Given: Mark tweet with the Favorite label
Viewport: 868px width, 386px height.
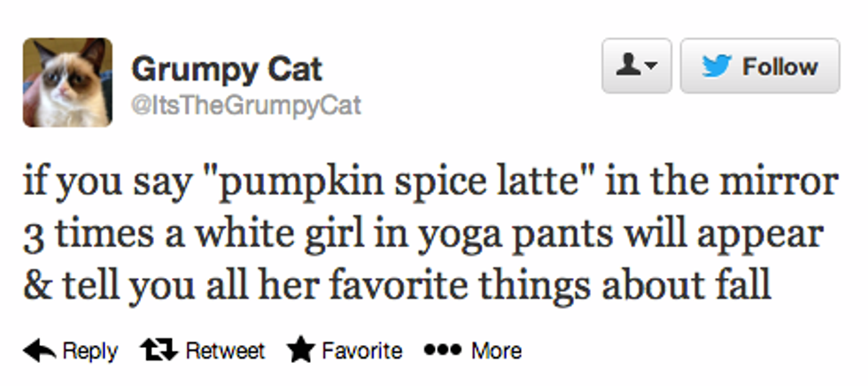Looking at the screenshot, I should (x=360, y=351).
